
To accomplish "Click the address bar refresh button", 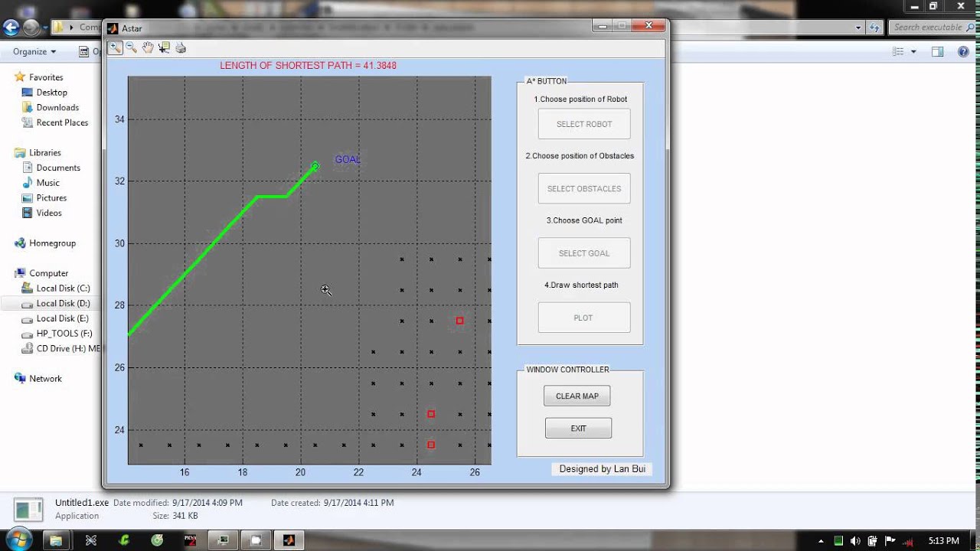I will pos(875,28).
